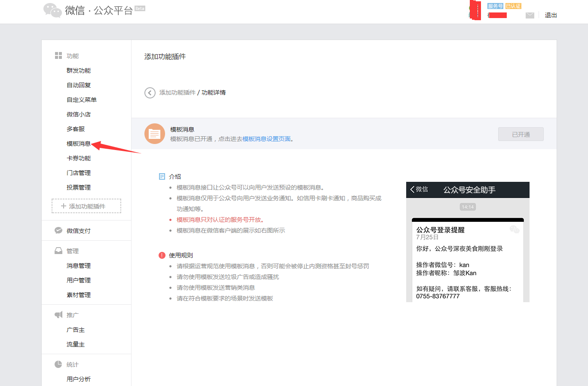Image resolution: width=588 pixels, height=386 pixels.
Task: Click the 退出 logout link
Action: pos(551,15)
